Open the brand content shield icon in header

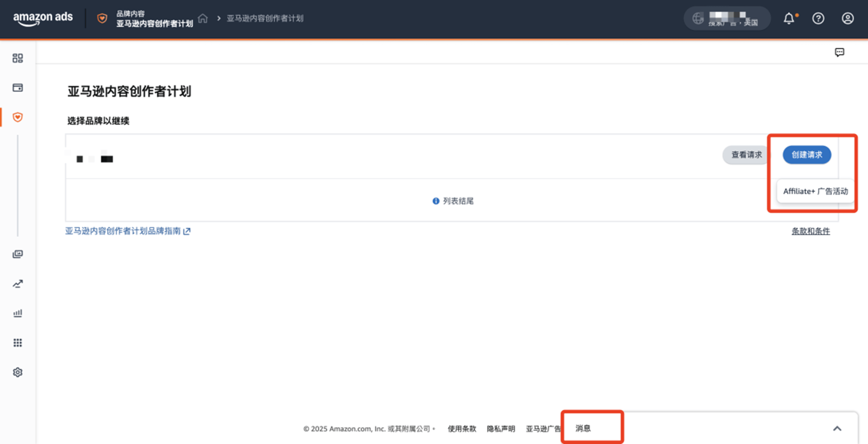[102, 18]
